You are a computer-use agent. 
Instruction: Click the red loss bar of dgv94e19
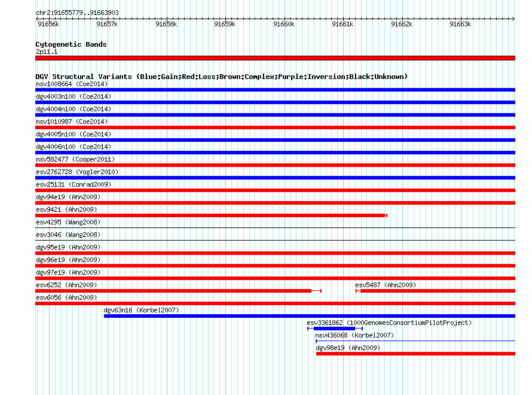[275, 203]
